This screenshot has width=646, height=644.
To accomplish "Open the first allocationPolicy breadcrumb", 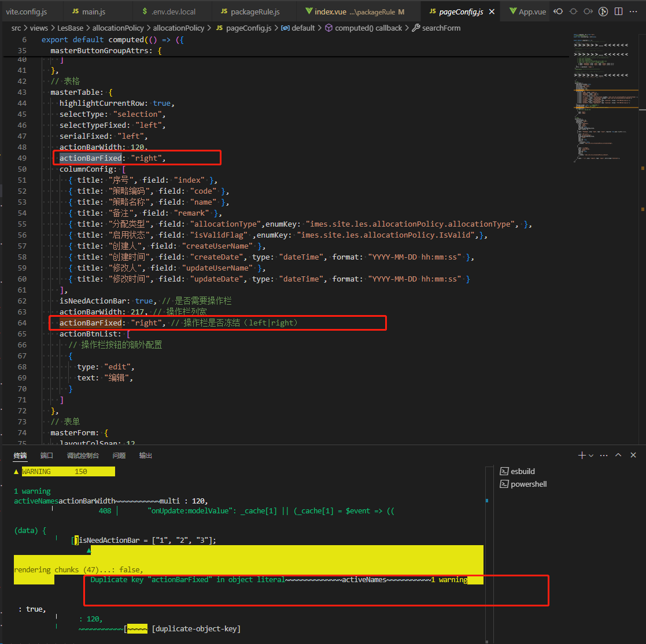I will coord(118,28).
